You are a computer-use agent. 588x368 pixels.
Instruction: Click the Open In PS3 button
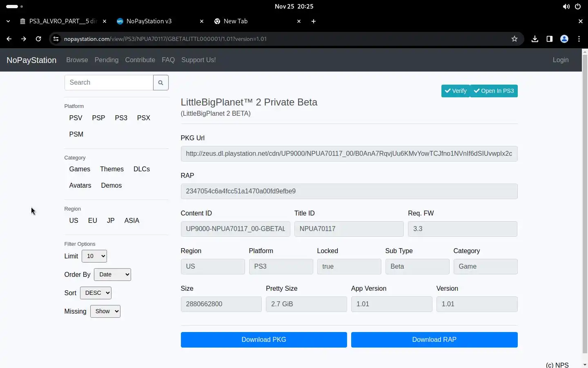pos(494,91)
